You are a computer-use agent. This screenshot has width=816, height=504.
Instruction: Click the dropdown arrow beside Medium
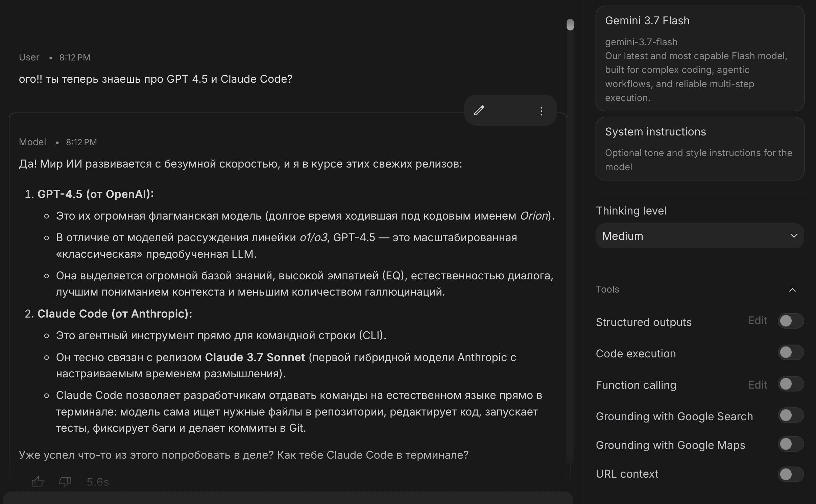pos(794,236)
